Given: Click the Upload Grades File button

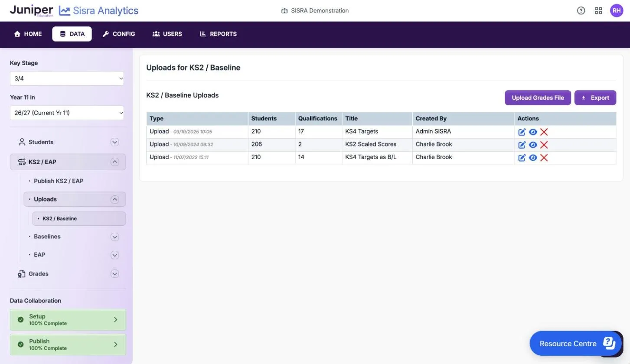Looking at the screenshot, I should pyautogui.click(x=538, y=97).
